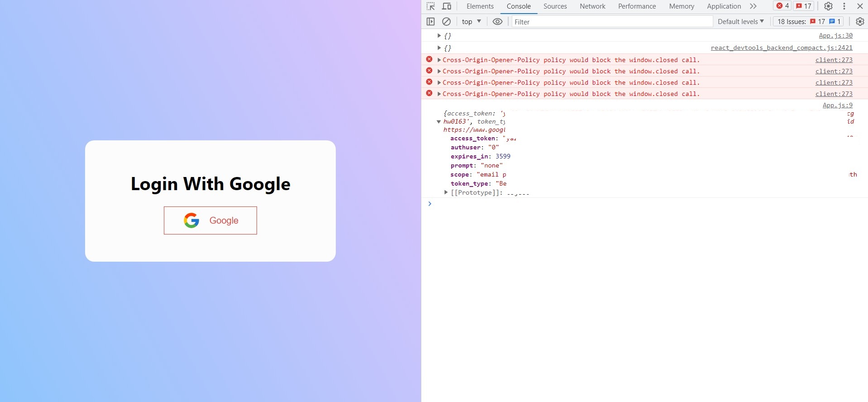Create a live expression with eye icon
Screen dimensions: 868x402
[497, 21]
